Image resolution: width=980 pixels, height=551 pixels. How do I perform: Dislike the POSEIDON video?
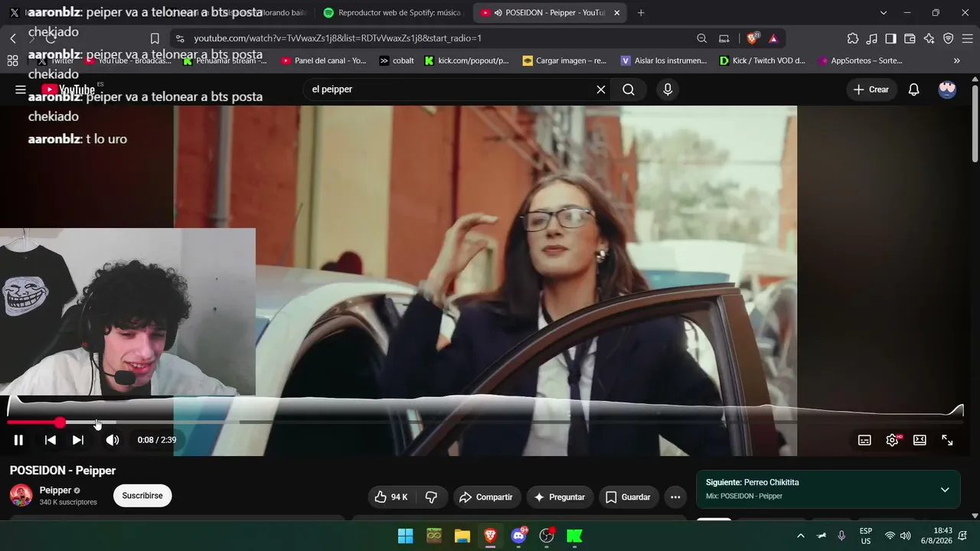coord(431,497)
